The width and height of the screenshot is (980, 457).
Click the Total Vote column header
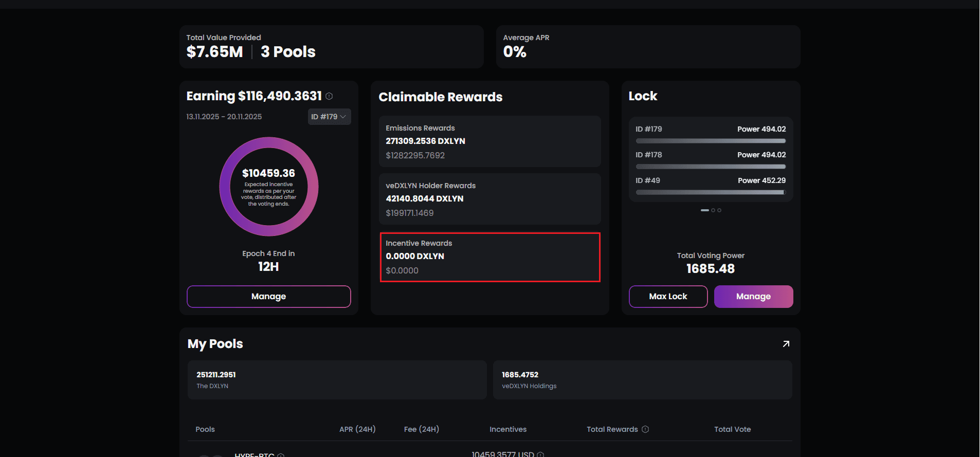[x=732, y=429]
